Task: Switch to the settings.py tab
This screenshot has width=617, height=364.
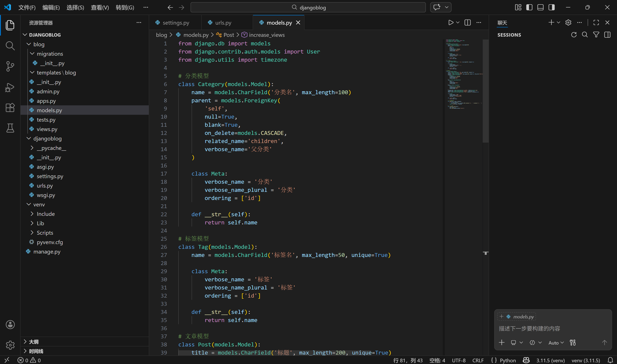Action: pos(176,22)
